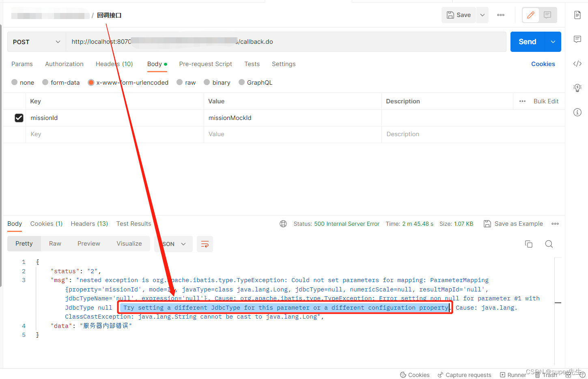Show the Raw response view
Screen dimensions: 588x379
coord(55,244)
